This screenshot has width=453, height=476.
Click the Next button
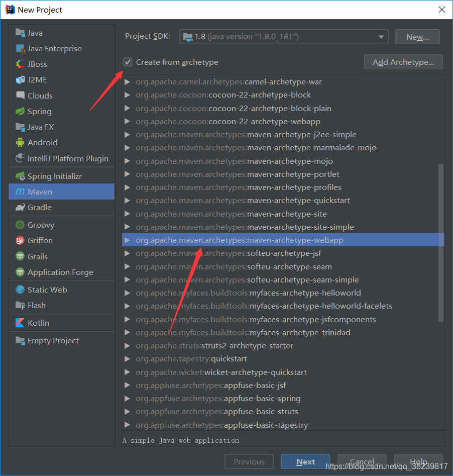(x=305, y=462)
